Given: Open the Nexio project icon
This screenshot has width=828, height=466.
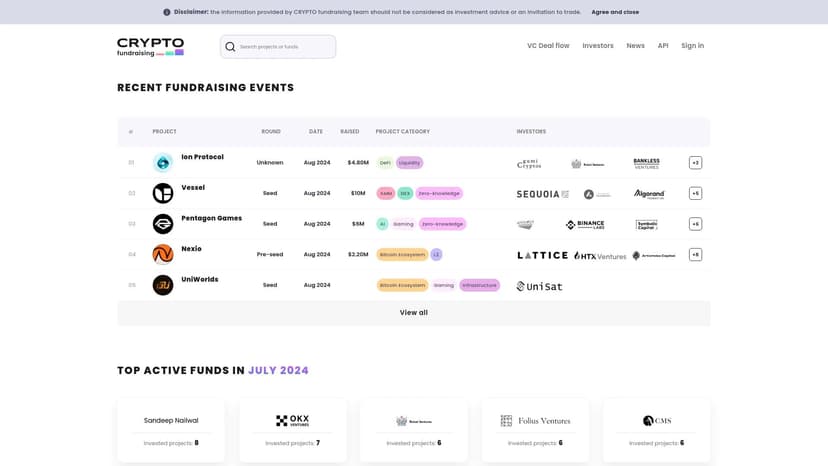Looking at the screenshot, I should click(163, 255).
